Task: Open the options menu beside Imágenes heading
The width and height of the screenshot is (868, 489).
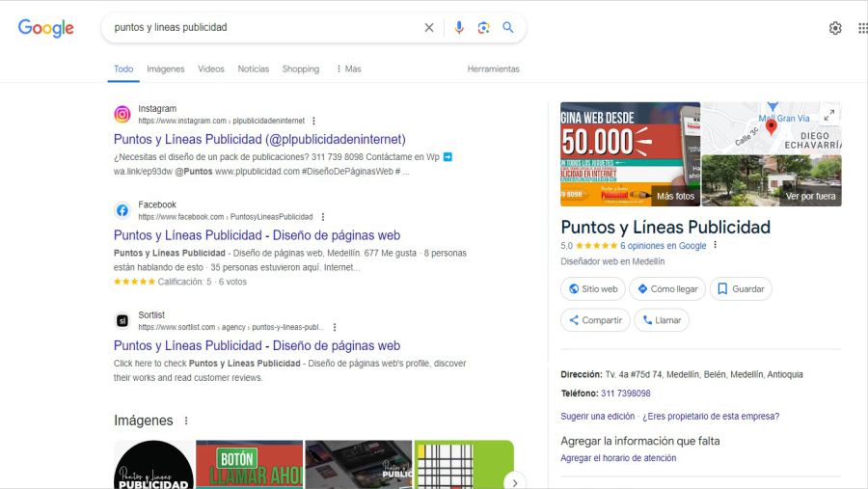Action: [x=186, y=421]
